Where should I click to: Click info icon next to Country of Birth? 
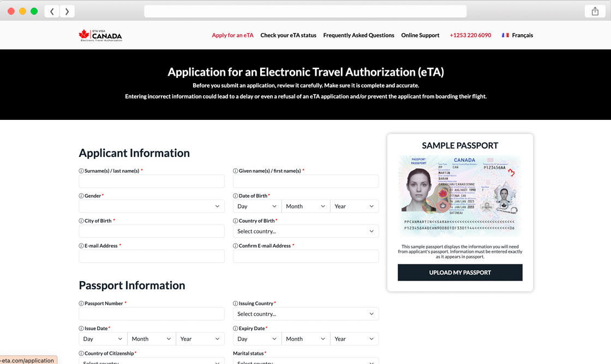[236, 221]
